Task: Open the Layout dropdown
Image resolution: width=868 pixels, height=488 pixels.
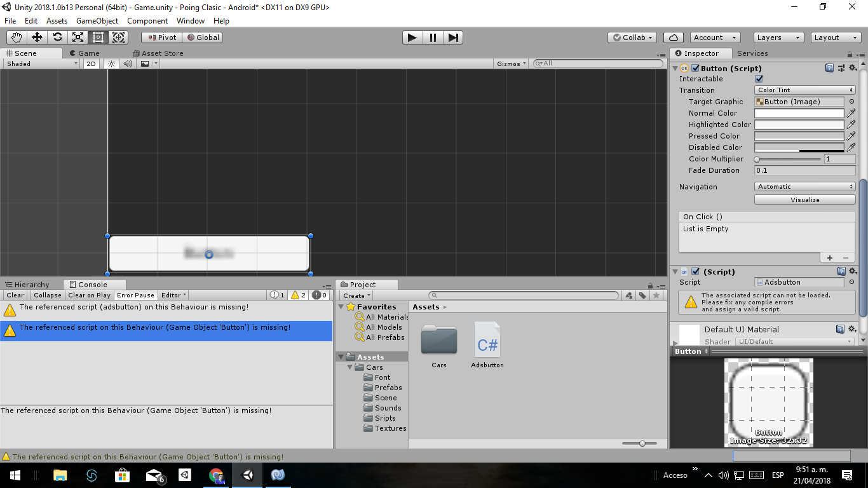Action: point(836,37)
